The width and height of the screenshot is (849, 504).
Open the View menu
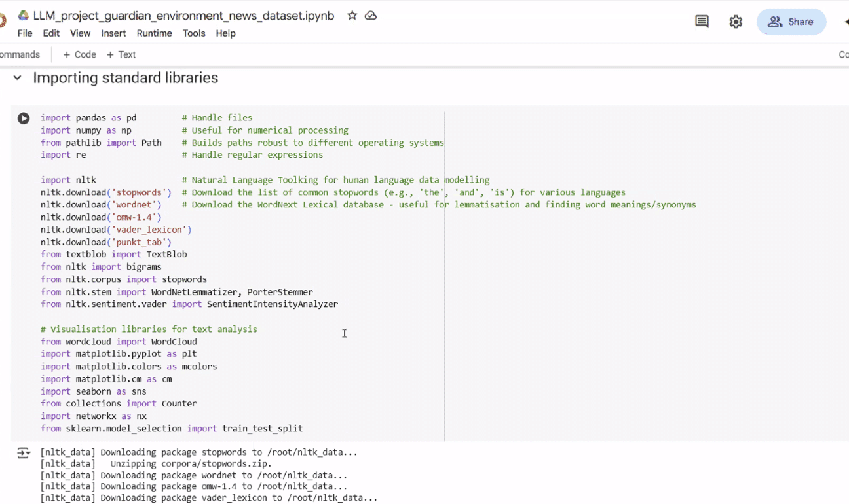[80, 33]
